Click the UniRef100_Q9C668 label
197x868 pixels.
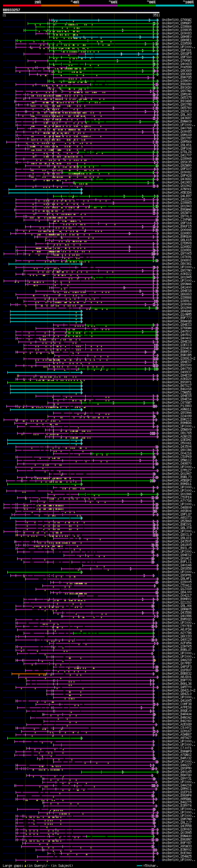pyautogui.click(x=177, y=74)
